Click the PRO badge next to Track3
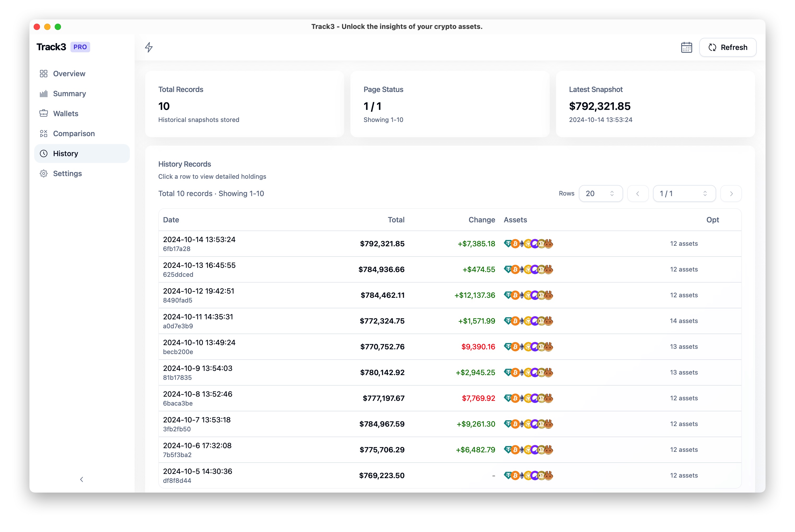This screenshot has width=795, height=532. pos(80,47)
